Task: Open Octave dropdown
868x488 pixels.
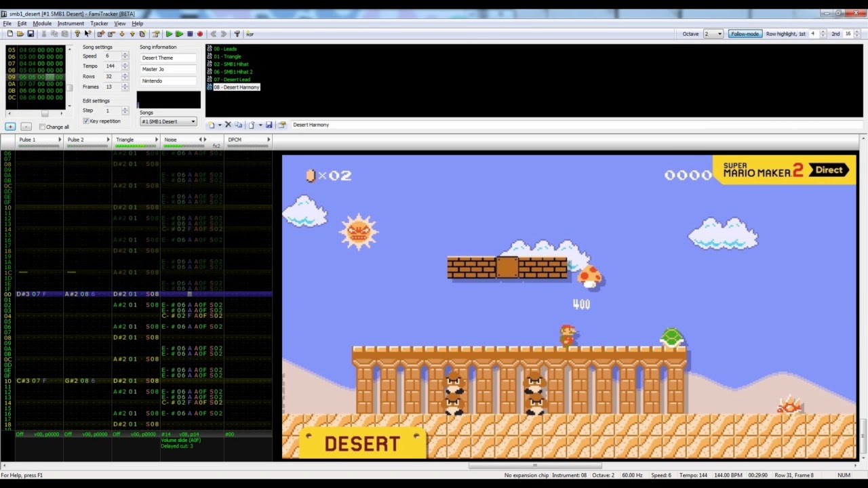Action: [713, 34]
